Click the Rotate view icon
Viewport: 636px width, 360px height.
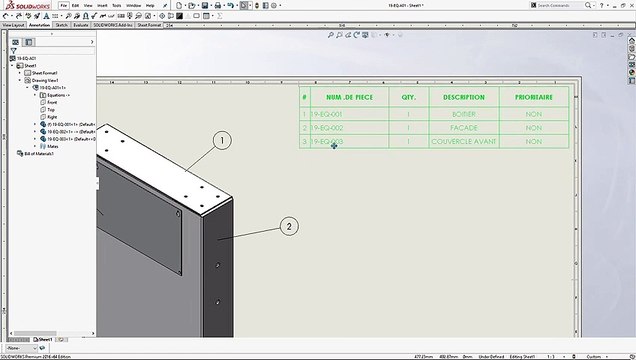tap(356, 35)
